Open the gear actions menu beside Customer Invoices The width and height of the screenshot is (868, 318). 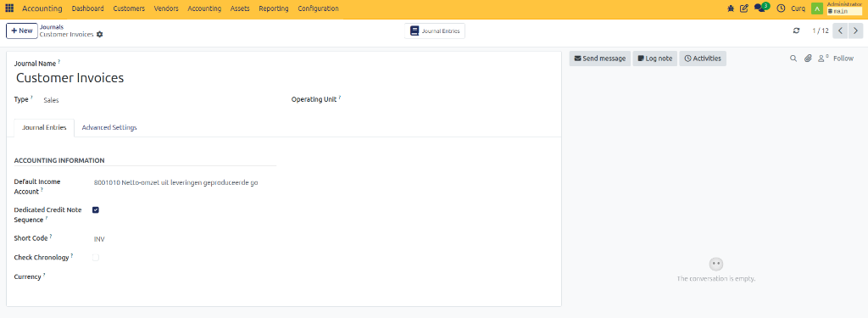[100, 35]
